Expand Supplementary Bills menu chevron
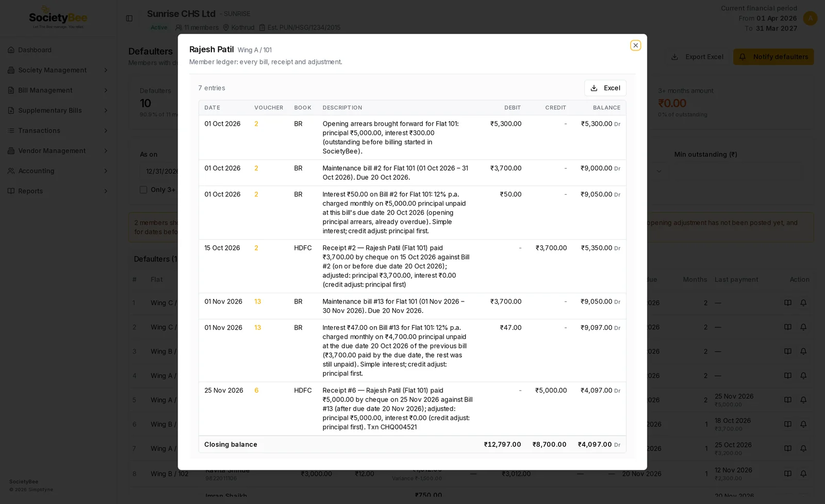 (x=106, y=110)
